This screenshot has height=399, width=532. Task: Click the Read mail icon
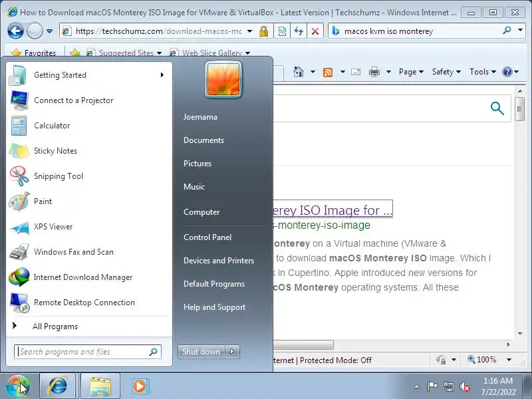pyautogui.click(x=356, y=72)
